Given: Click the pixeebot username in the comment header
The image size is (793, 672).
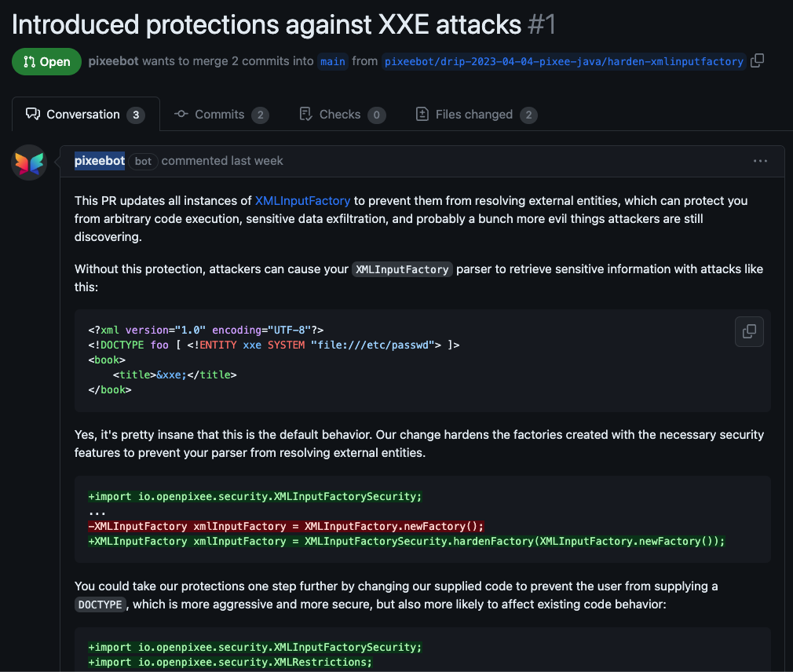Looking at the screenshot, I should (99, 160).
